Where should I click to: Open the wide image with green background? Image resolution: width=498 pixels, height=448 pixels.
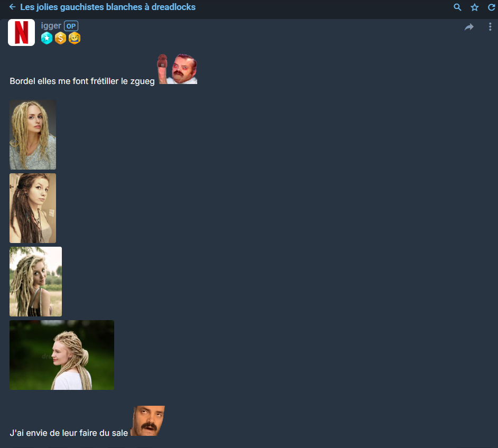point(62,355)
